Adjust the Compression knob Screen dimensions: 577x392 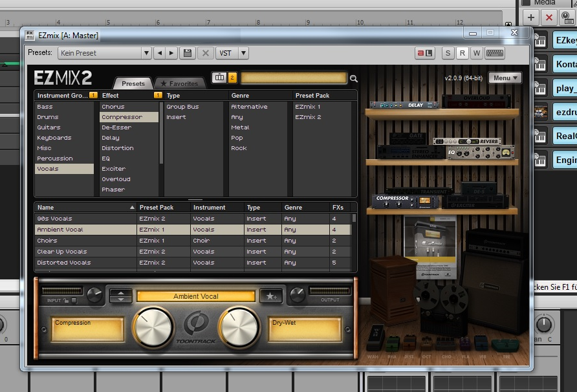153,327
